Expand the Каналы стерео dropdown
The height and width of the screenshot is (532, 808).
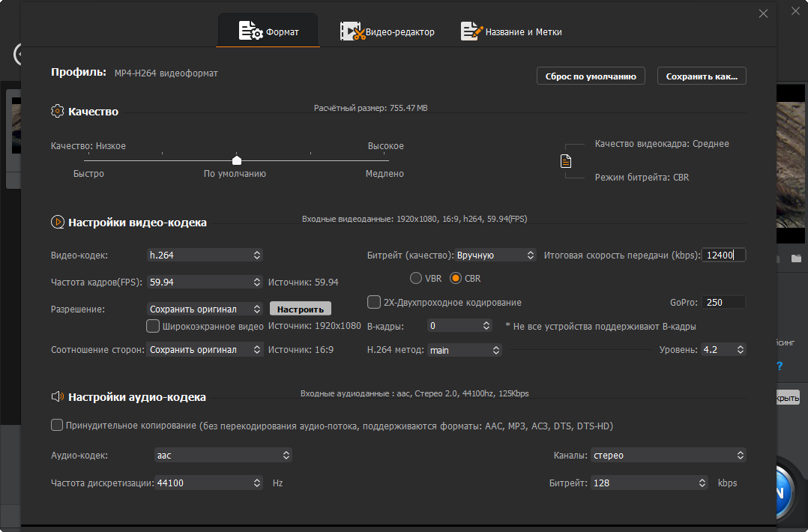coord(668,455)
